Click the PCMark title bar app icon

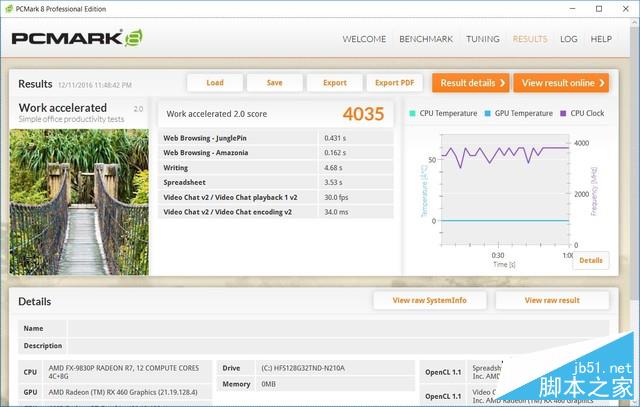(x=9, y=9)
